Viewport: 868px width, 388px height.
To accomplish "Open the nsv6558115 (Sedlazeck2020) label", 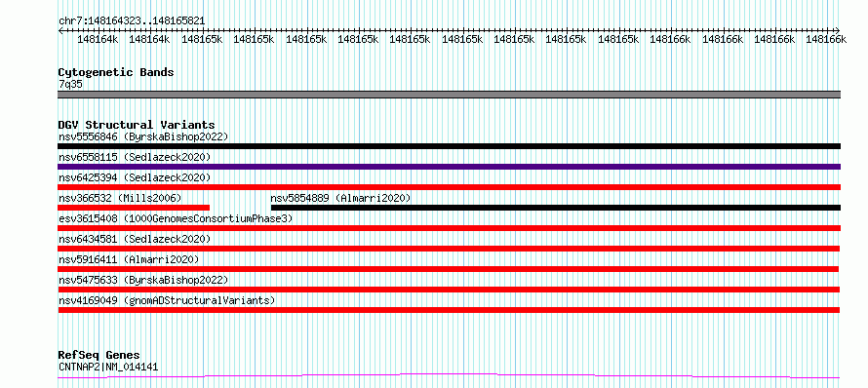I will tap(135, 157).
